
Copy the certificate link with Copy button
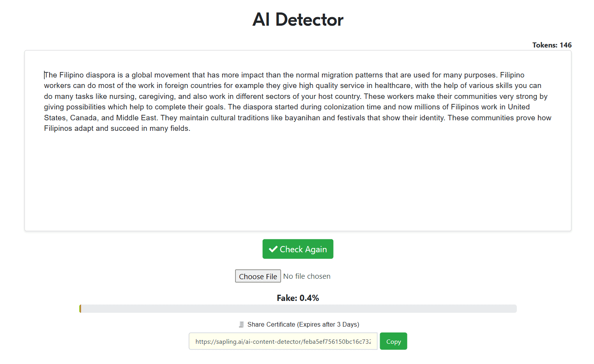393,341
